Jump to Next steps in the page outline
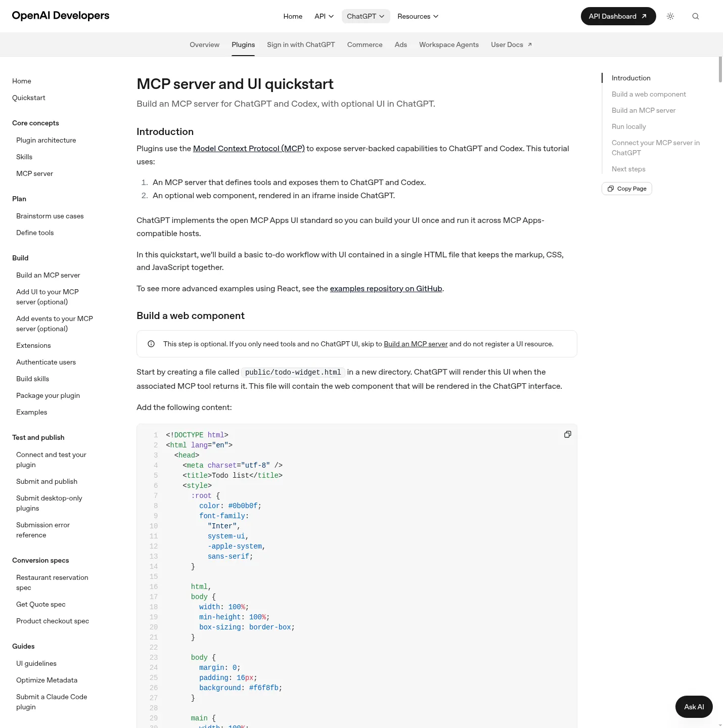The width and height of the screenshot is (728, 728). tap(628, 169)
